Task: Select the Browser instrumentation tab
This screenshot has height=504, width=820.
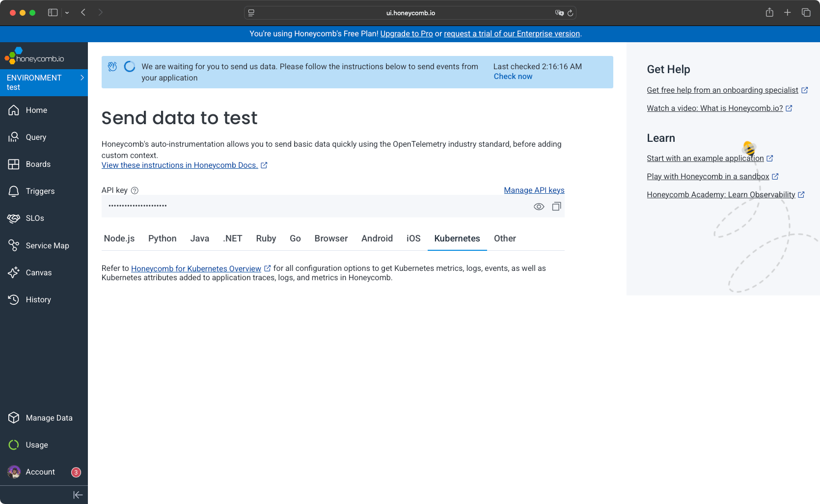Action: point(331,239)
